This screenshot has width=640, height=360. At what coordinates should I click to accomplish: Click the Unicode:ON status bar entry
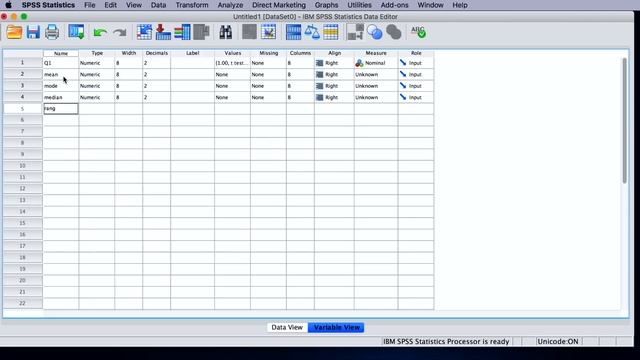click(558, 341)
